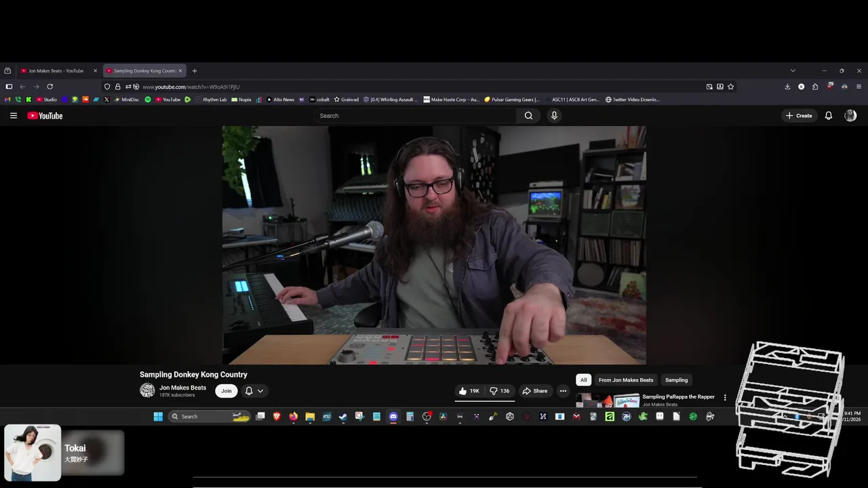868x488 pixels.
Task: View site security lock info
Action: coord(117,87)
